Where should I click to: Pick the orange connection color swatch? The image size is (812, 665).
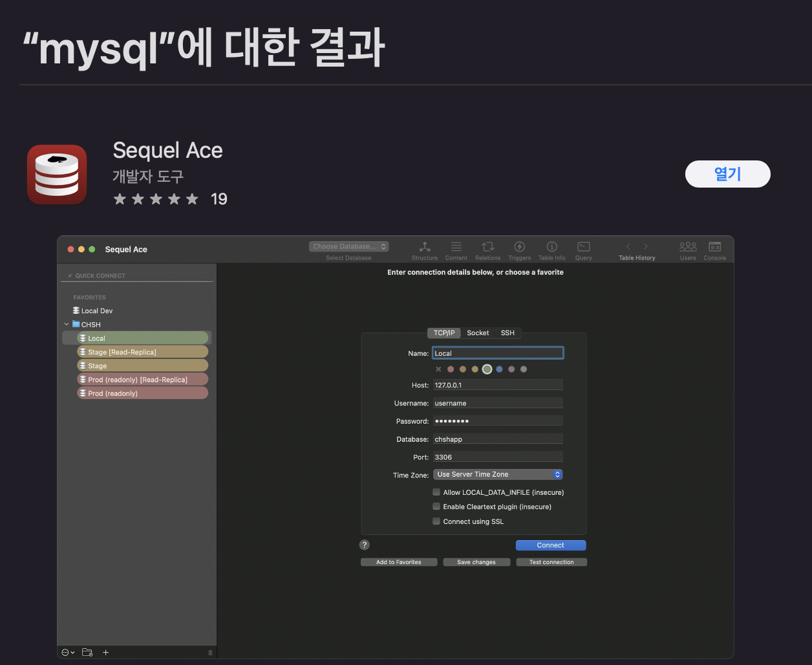[x=462, y=369]
